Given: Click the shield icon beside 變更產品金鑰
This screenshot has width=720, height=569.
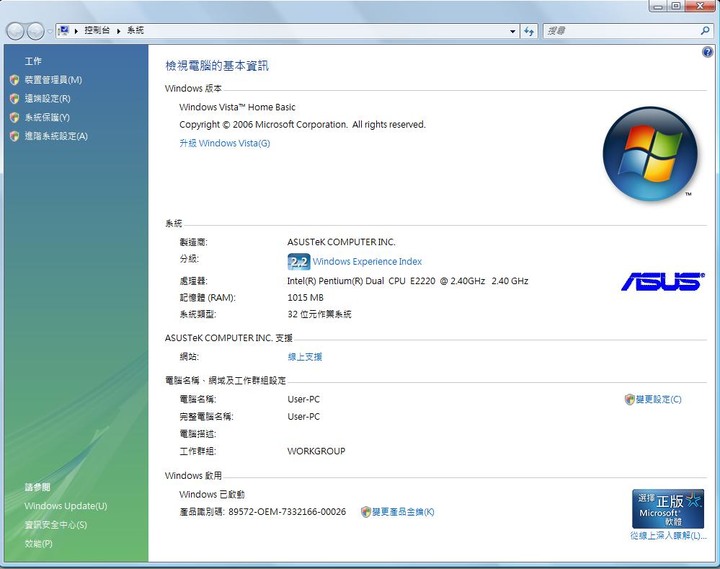Looking at the screenshot, I should pyautogui.click(x=366, y=512).
